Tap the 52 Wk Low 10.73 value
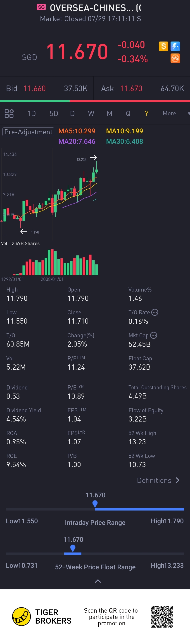This screenshot has width=190, height=644. point(137,465)
